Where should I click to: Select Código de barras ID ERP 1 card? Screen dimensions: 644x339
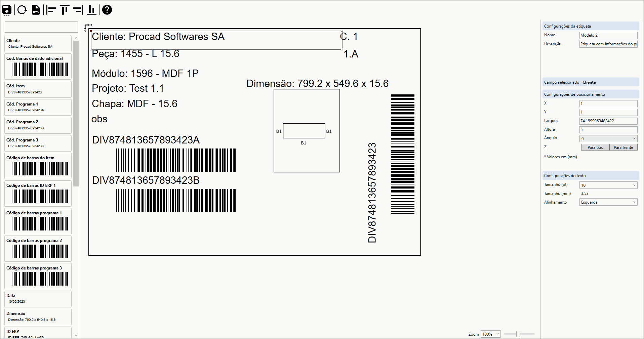click(x=38, y=194)
